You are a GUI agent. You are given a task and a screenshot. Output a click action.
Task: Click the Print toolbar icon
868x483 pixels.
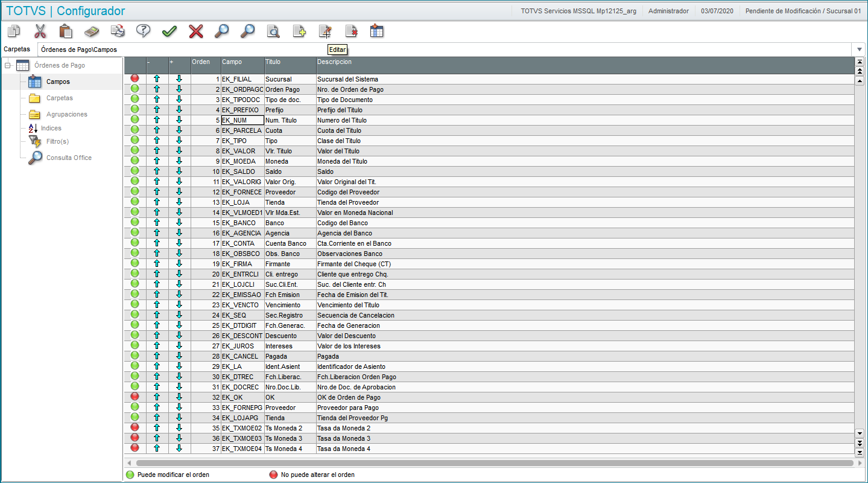click(118, 31)
